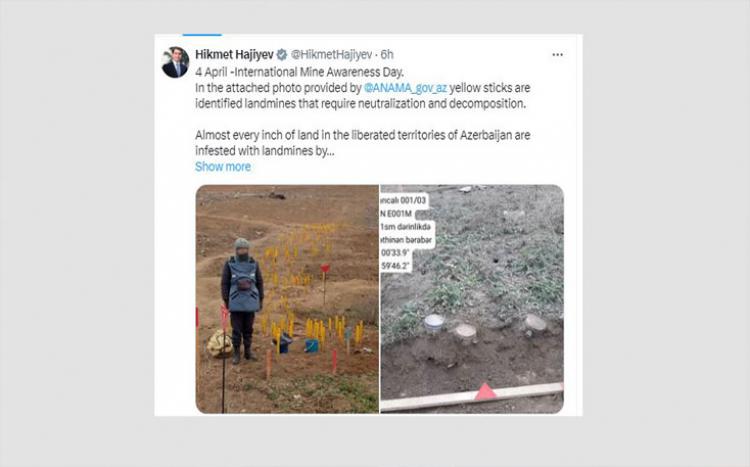This screenshot has height=467, width=750.
Task: Click the paragraph starting "Almost every inch"
Action: (363, 143)
